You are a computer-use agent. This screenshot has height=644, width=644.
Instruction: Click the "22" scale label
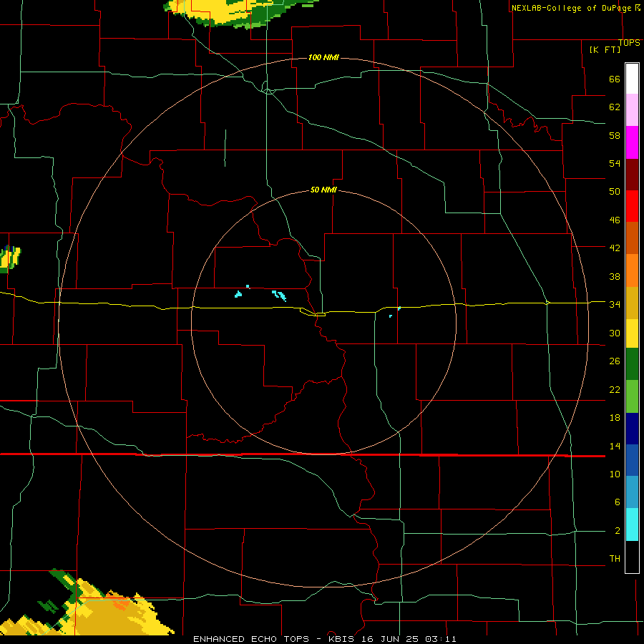pyautogui.click(x=615, y=390)
